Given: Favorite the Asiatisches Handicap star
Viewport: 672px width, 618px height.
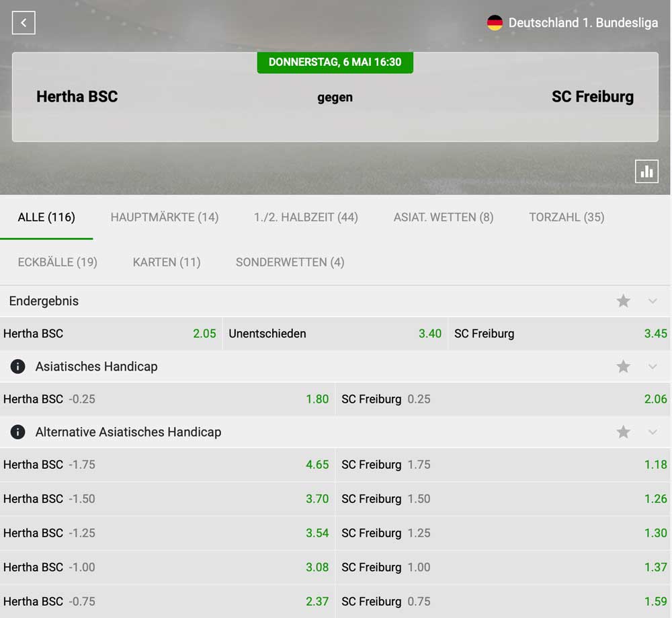Looking at the screenshot, I should click(623, 366).
